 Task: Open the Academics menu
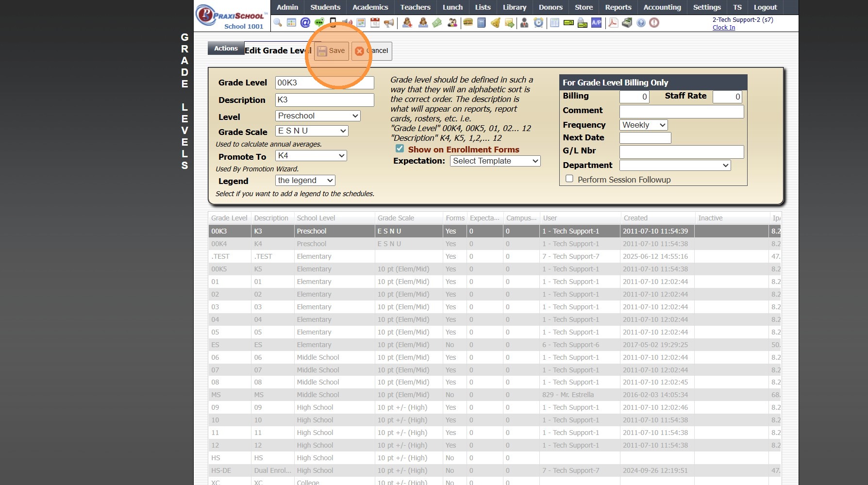tap(370, 7)
